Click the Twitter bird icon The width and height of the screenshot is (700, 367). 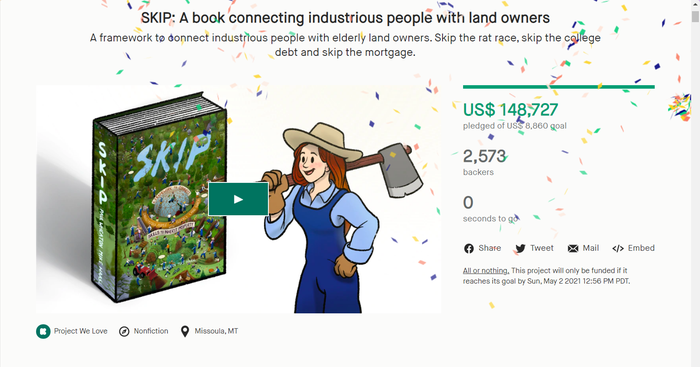521,249
